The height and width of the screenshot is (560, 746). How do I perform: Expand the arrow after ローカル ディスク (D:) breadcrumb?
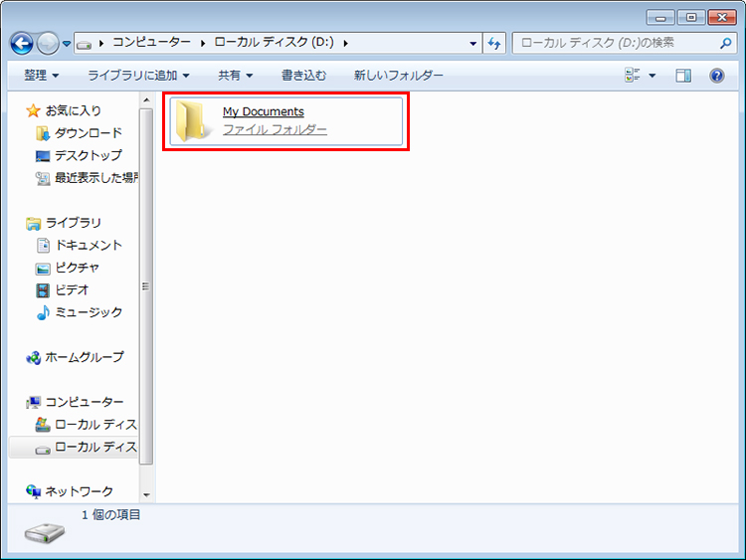[345, 44]
